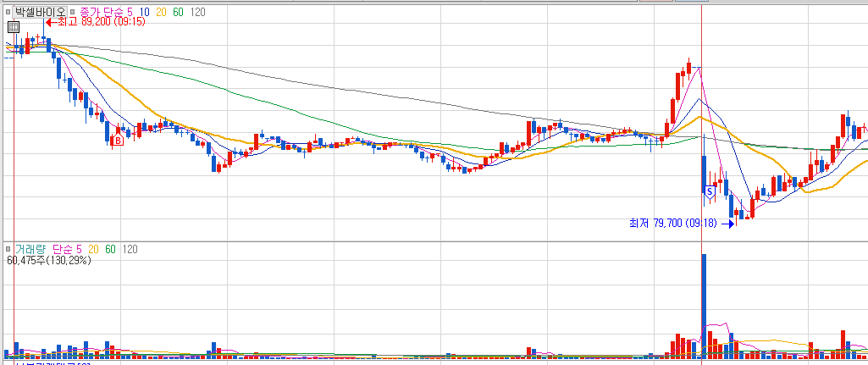The width and height of the screenshot is (868, 365).
Task: Select the green 60 label in volume pane
Action: coord(110,249)
